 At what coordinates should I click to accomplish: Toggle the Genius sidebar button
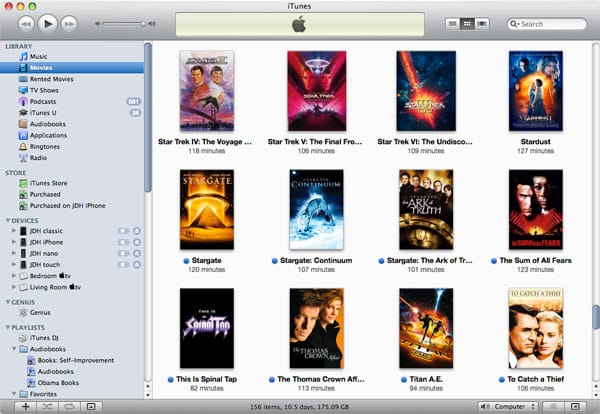[x=575, y=407]
